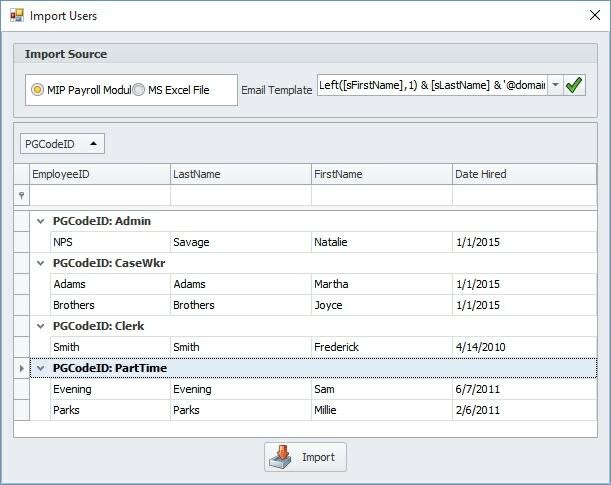Image resolution: width=611 pixels, height=485 pixels.
Task: Click the Import Users window icon
Action: point(15,16)
